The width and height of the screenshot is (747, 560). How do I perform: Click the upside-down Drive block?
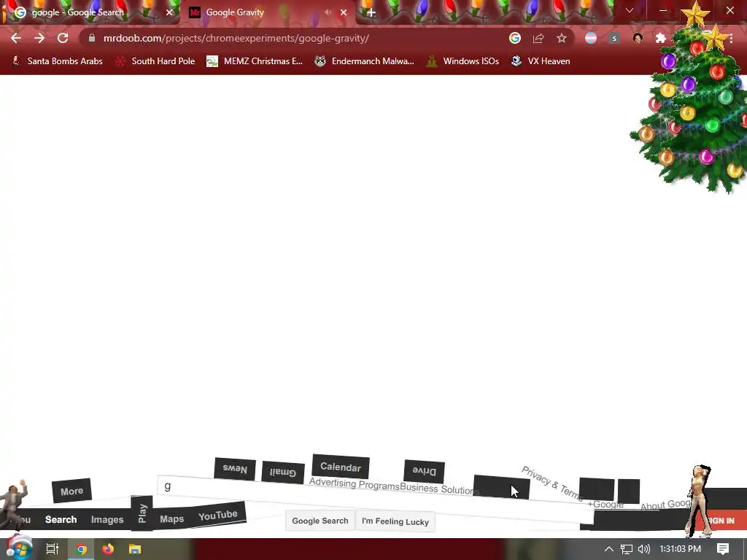(424, 472)
